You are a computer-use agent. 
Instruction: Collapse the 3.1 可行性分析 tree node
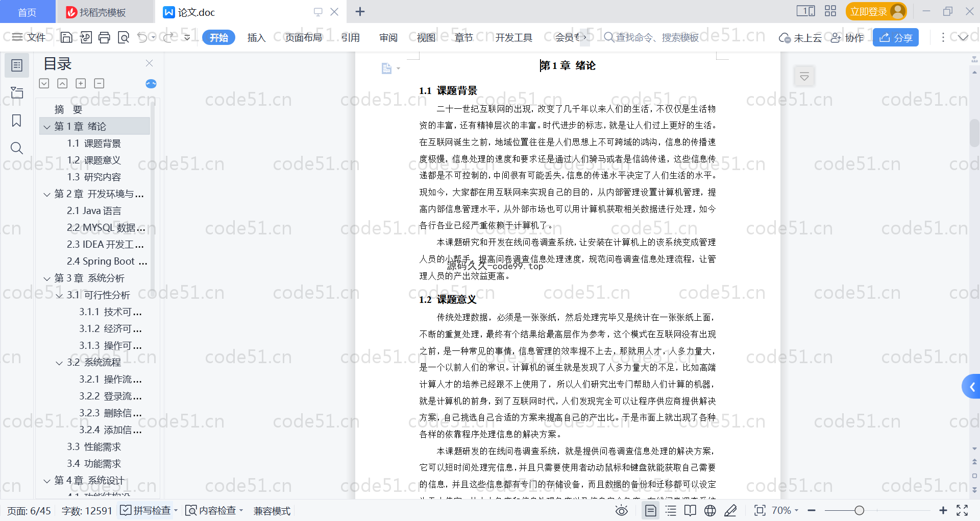pos(59,295)
